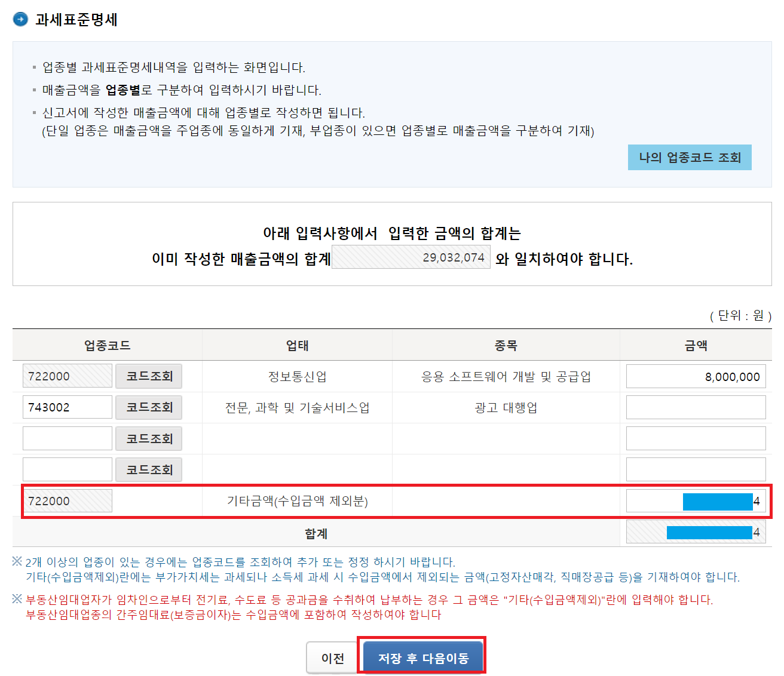
Task: Click disabled 722000 code field in 기타금액 row
Action: tap(68, 501)
